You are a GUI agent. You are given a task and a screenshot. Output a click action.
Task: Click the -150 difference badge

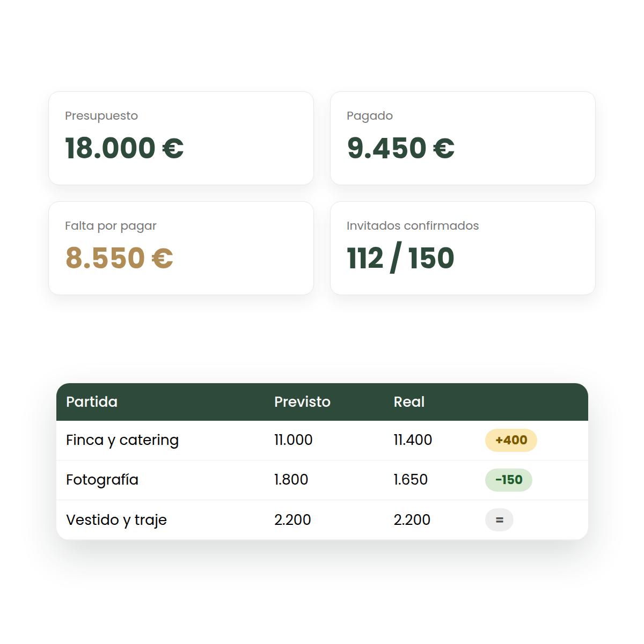pos(509,480)
